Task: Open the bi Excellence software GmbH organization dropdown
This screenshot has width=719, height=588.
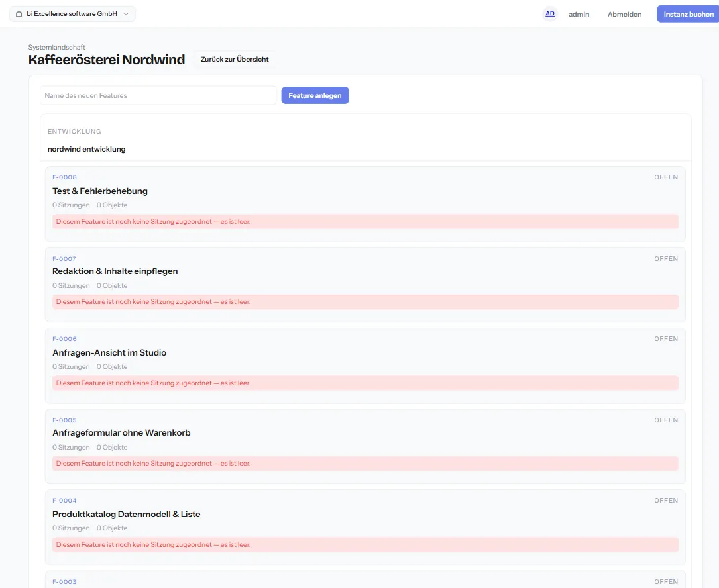Action: tap(72, 14)
